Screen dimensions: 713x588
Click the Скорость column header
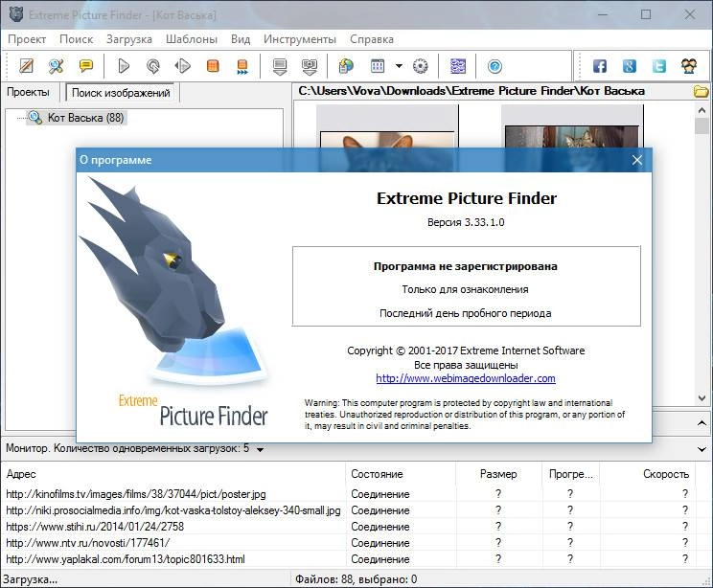tap(648, 474)
